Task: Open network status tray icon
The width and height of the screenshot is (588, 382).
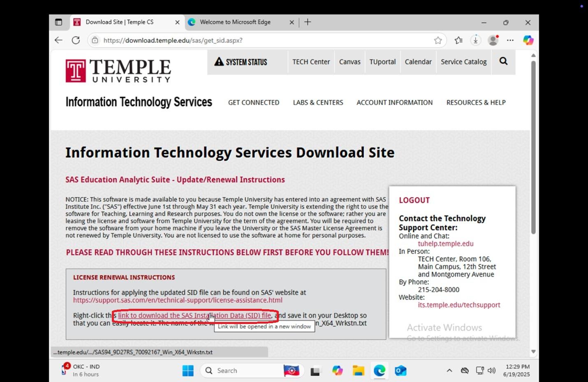Action: [479, 370]
